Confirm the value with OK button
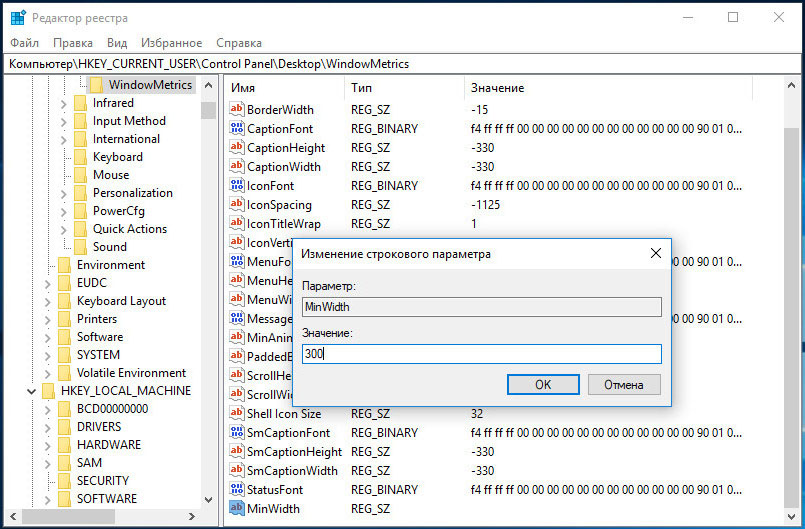Screen dimensions: 805x529 (543, 384)
